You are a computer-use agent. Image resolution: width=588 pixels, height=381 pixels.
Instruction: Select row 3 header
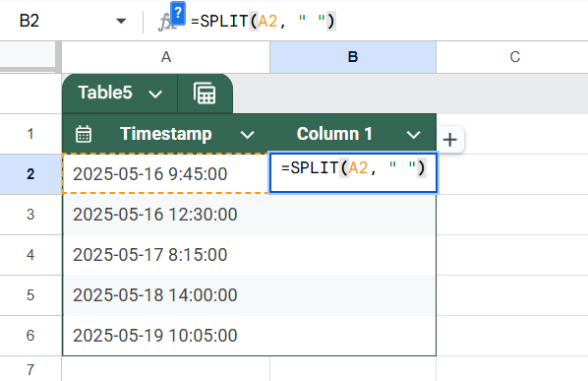[30, 215]
